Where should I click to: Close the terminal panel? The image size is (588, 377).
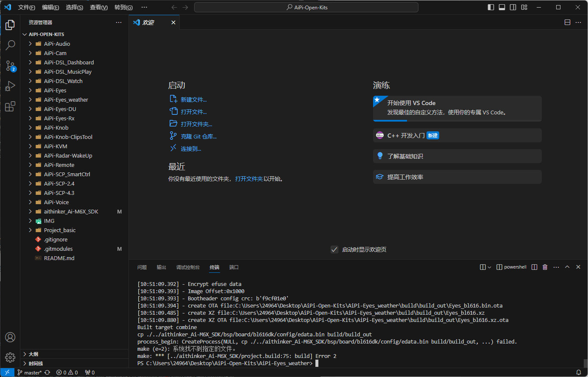(x=578, y=267)
